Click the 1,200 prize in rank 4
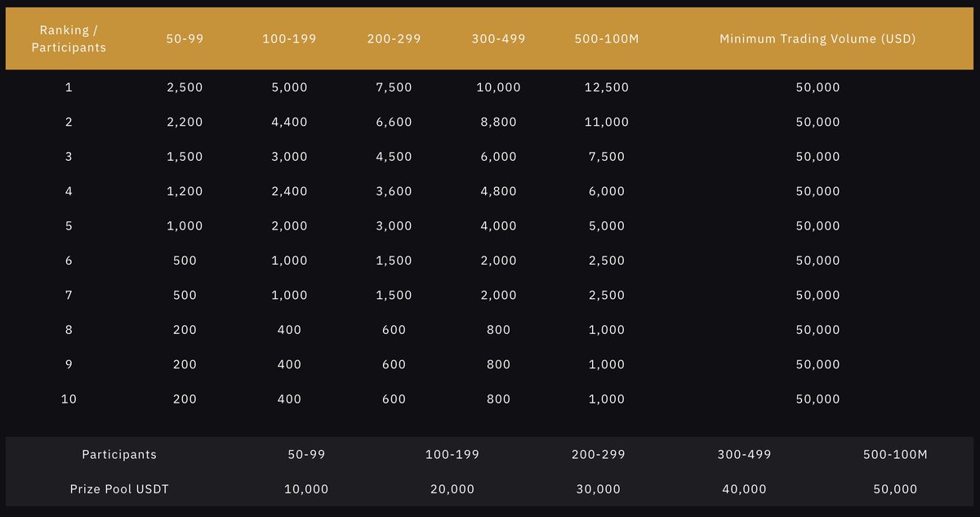This screenshot has height=517, width=980. click(185, 191)
